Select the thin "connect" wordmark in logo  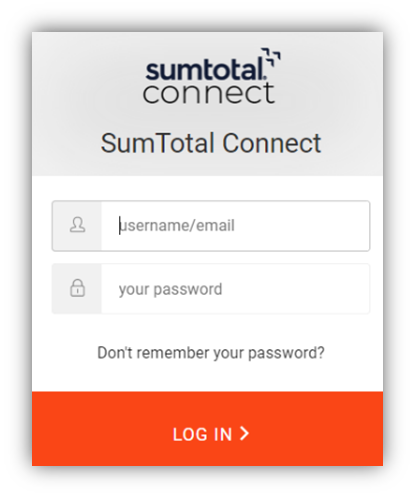pyautogui.click(x=209, y=93)
